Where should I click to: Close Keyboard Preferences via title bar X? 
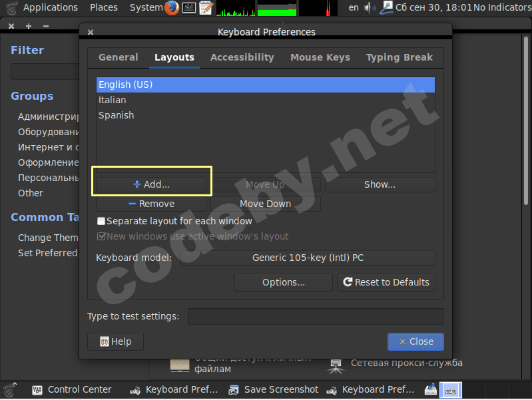91,32
